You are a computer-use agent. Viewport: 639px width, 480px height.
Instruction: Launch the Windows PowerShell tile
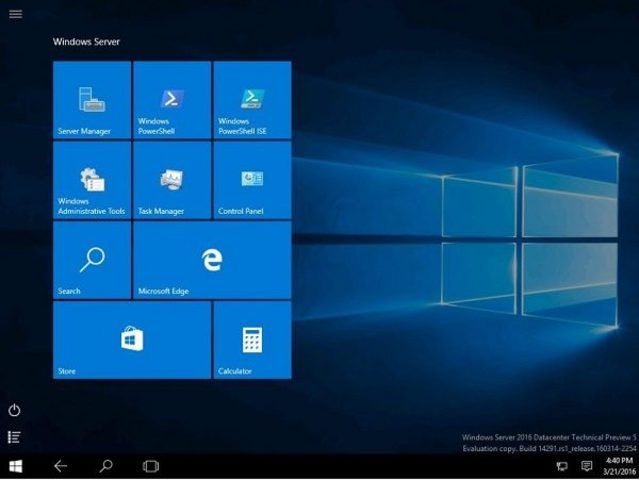point(172,100)
